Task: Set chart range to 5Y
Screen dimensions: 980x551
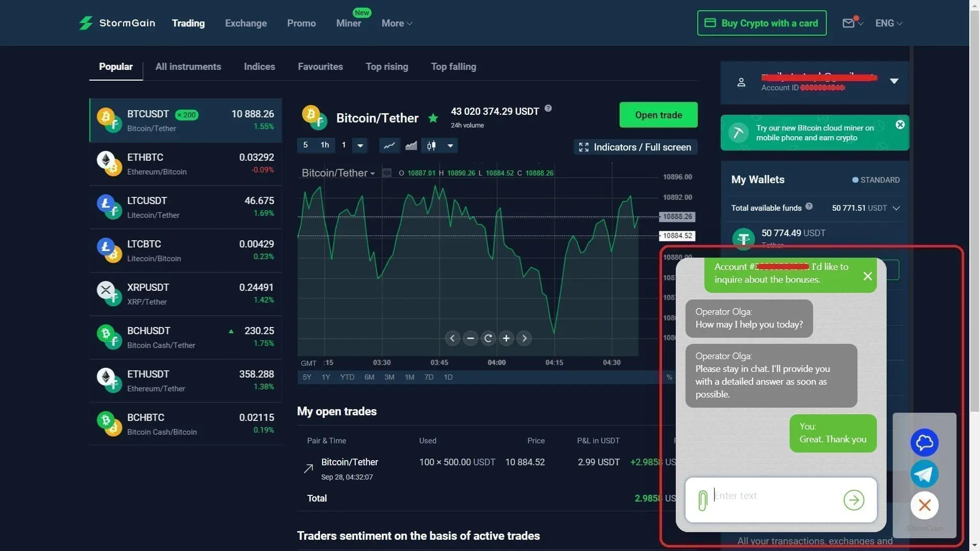Action: (307, 378)
